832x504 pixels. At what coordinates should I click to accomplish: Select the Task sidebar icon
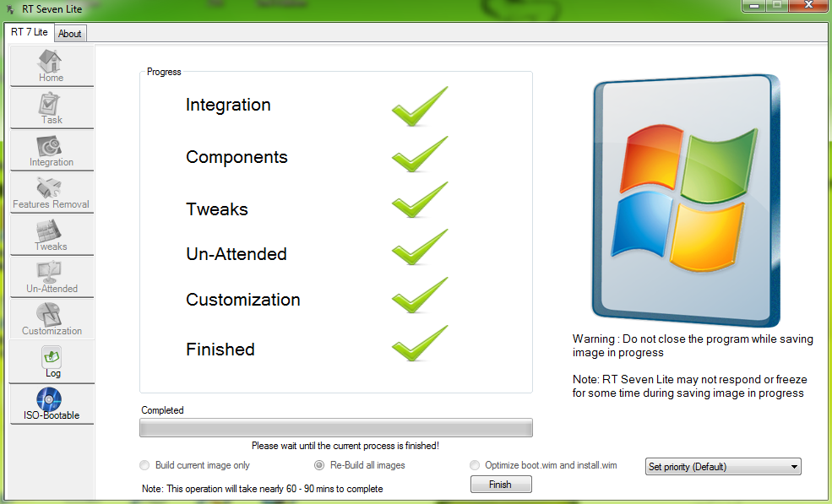click(x=52, y=108)
